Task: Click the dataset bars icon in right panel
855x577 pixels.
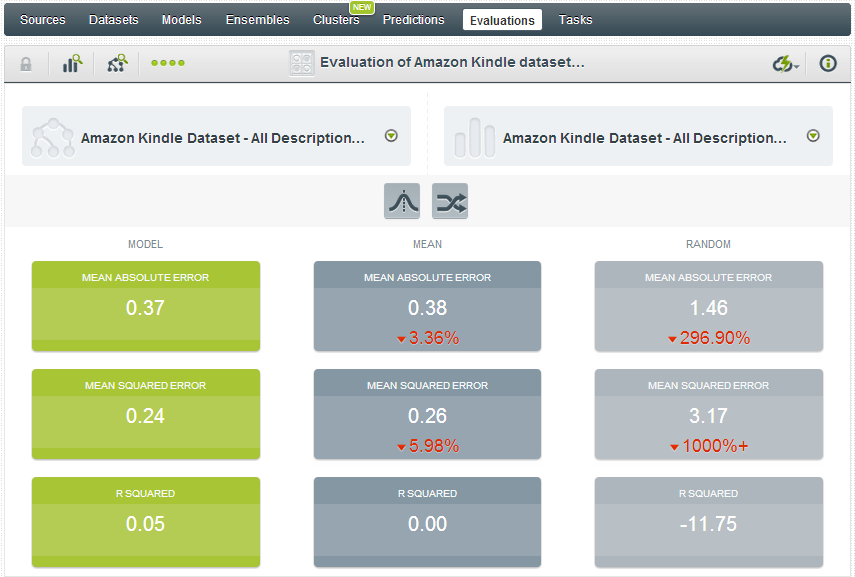Action: click(474, 138)
